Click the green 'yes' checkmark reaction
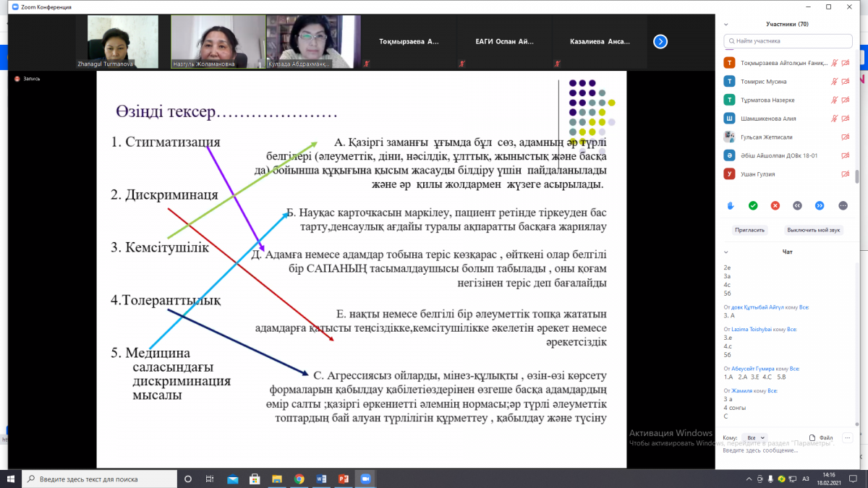The image size is (868, 488). [753, 206]
